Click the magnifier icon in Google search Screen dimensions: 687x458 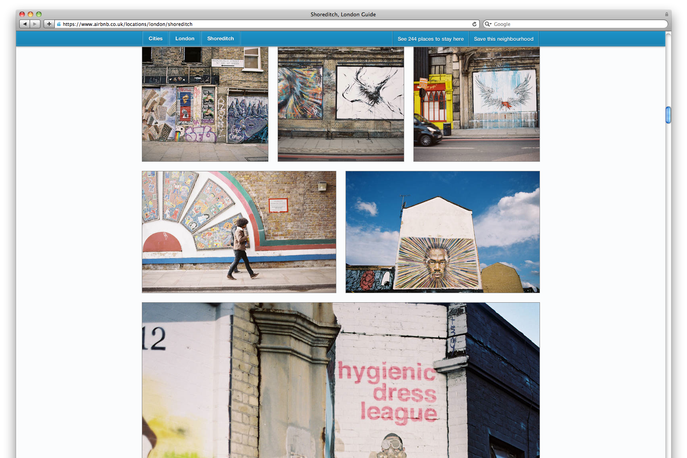point(488,23)
